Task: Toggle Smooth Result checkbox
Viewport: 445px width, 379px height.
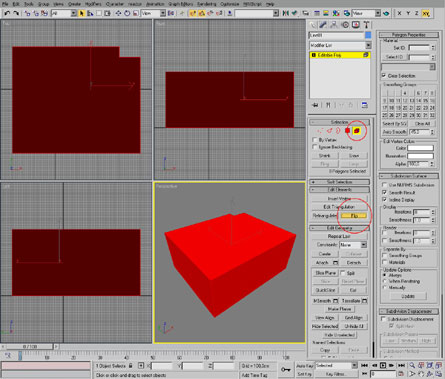Action: tap(384, 192)
